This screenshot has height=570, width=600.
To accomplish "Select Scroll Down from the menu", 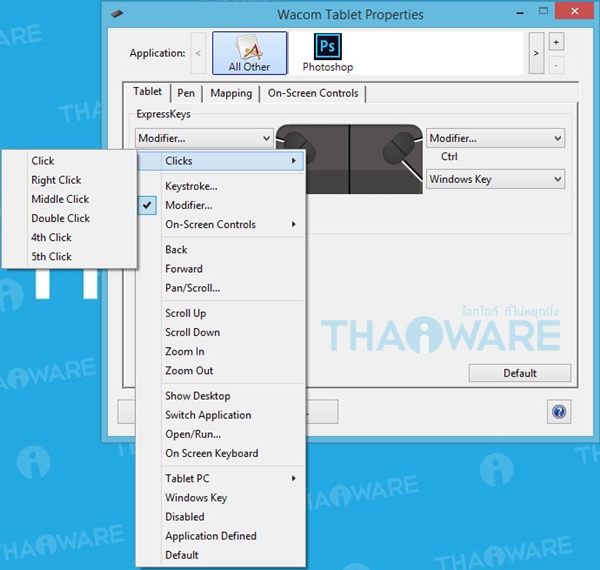I will click(x=220, y=332).
